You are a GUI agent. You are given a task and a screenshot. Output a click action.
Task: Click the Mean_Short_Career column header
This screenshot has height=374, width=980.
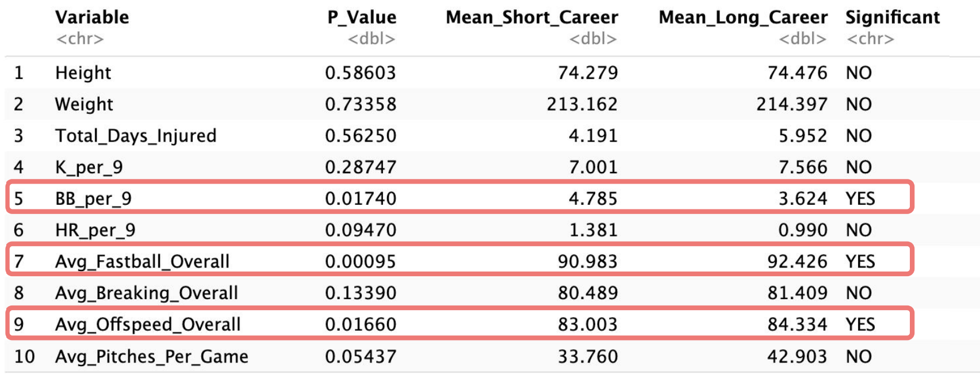(532, 17)
